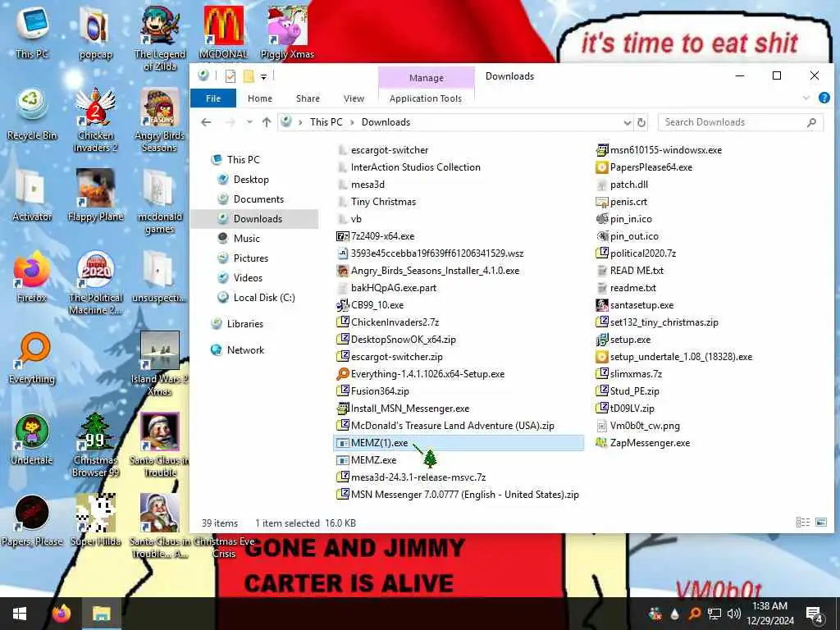Launch the Undertale desktop shortcut
840x630 pixels.
(32, 440)
